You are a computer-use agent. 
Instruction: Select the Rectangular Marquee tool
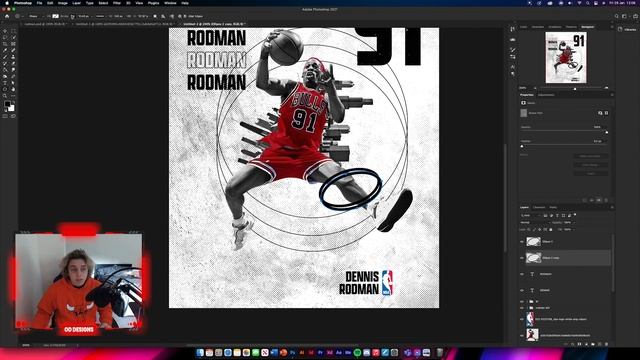[x=13, y=31]
